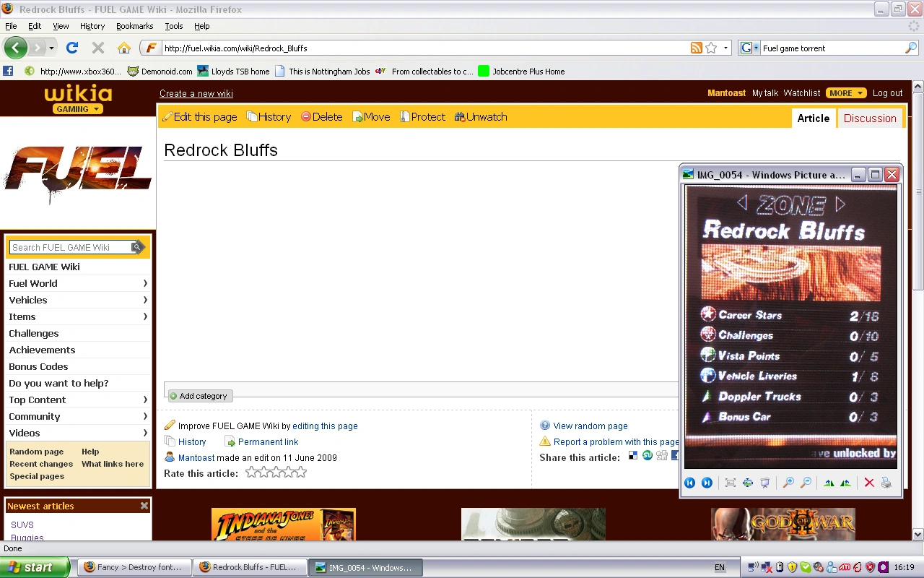Click the FUEL GAME Wiki search box
Screen dimensions: 924x578
72,247
